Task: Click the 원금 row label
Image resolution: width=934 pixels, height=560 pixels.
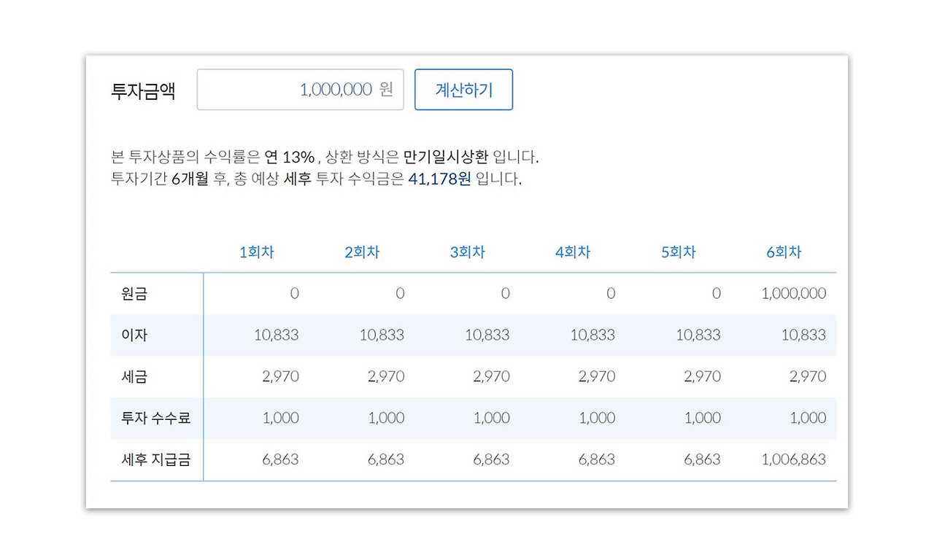Action: [x=134, y=294]
